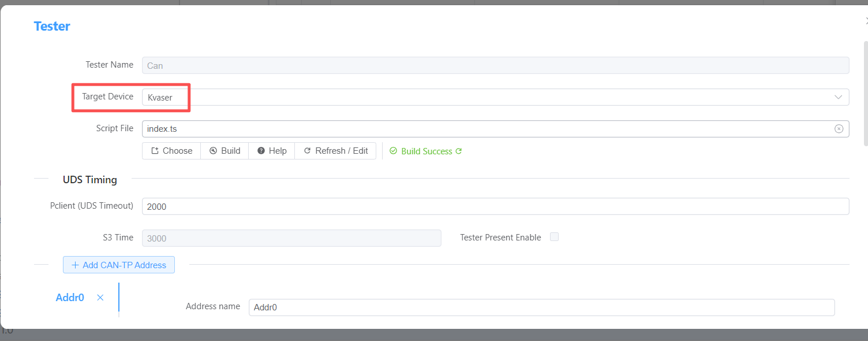Select the Addr0 address tab
The image size is (868, 341).
click(70, 298)
